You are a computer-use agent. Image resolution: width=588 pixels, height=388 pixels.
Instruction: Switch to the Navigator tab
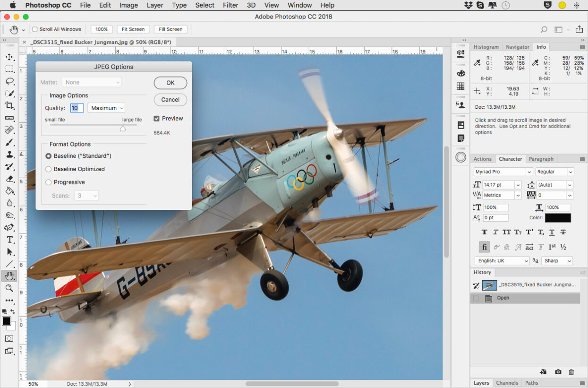pos(517,47)
